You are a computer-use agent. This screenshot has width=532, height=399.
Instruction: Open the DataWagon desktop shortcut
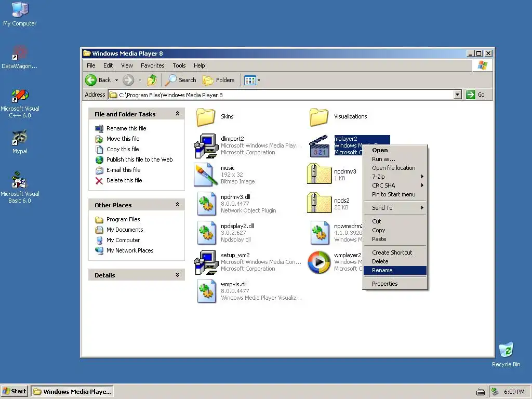(20, 57)
